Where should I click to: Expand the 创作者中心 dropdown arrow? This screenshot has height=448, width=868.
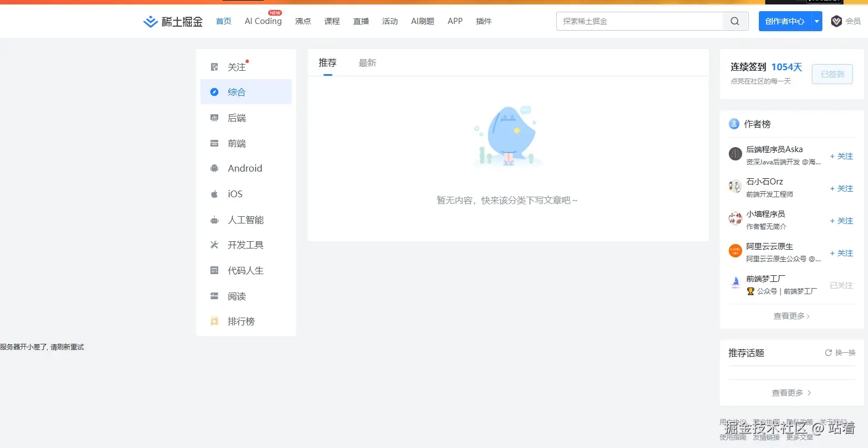[817, 21]
